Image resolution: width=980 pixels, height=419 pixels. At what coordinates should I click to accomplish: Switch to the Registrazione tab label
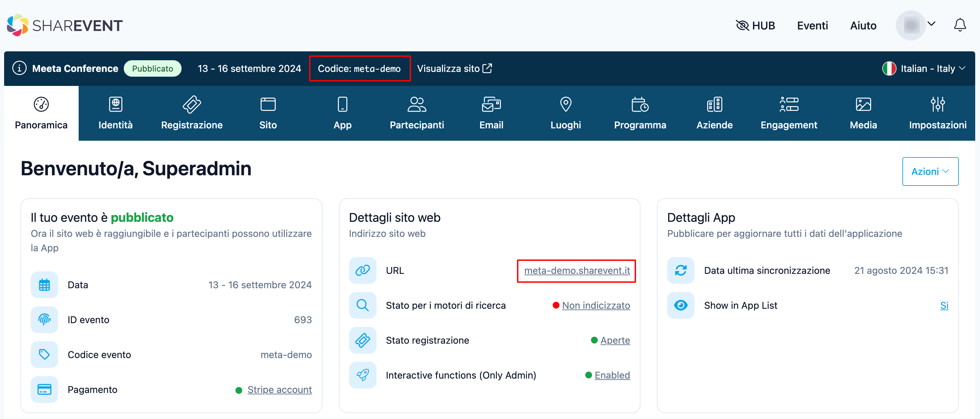point(192,125)
